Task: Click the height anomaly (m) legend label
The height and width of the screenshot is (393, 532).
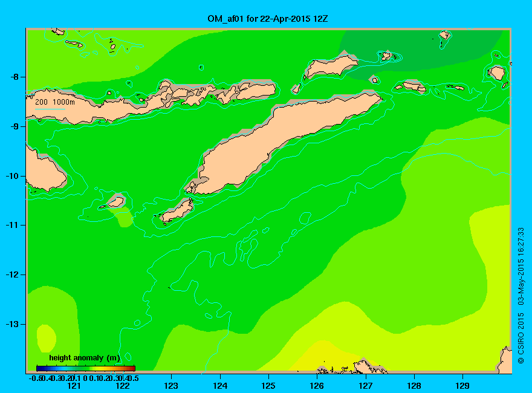Action: [x=85, y=358]
